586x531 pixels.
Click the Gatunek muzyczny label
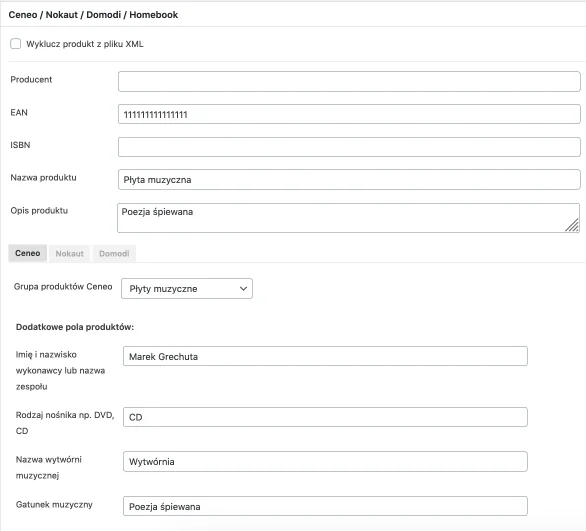(x=54, y=504)
